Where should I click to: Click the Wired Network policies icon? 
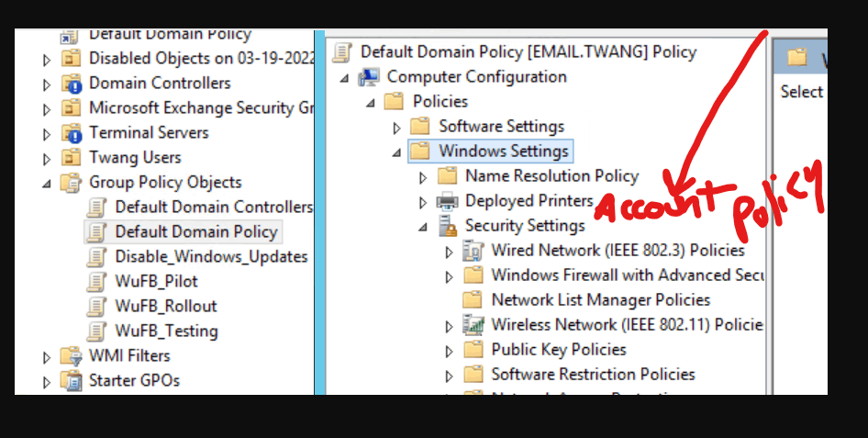pyautogui.click(x=473, y=251)
